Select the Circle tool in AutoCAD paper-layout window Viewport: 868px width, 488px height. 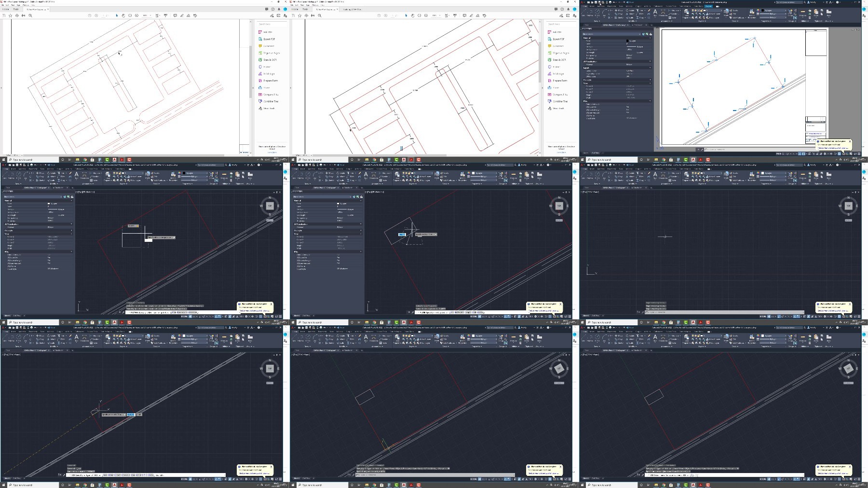click(x=598, y=12)
